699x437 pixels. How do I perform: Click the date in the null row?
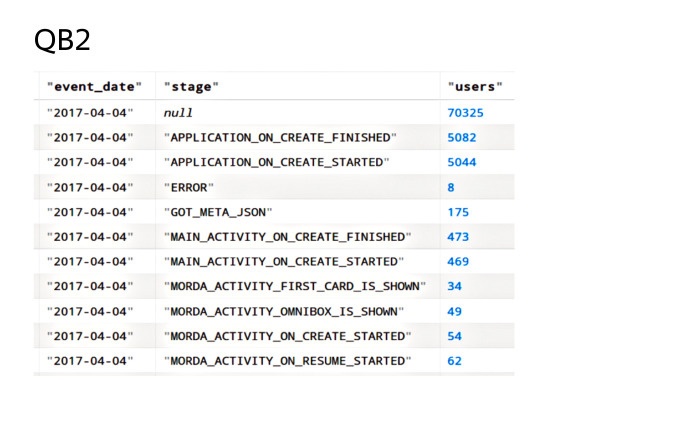pos(90,113)
